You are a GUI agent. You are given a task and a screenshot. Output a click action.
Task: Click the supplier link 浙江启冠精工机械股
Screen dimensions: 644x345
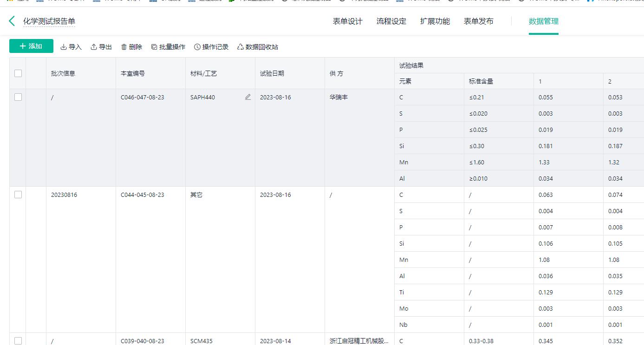click(359, 341)
